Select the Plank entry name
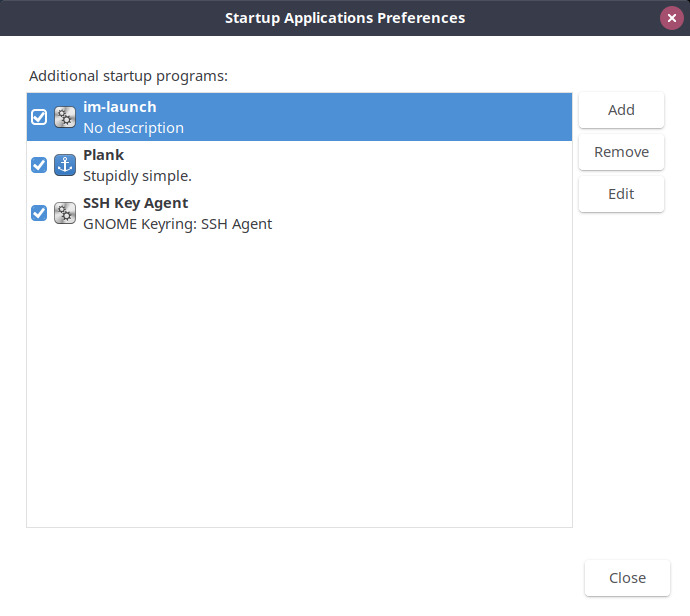The height and width of the screenshot is (616, 690). pyautogui.click(x=103, y=155)
